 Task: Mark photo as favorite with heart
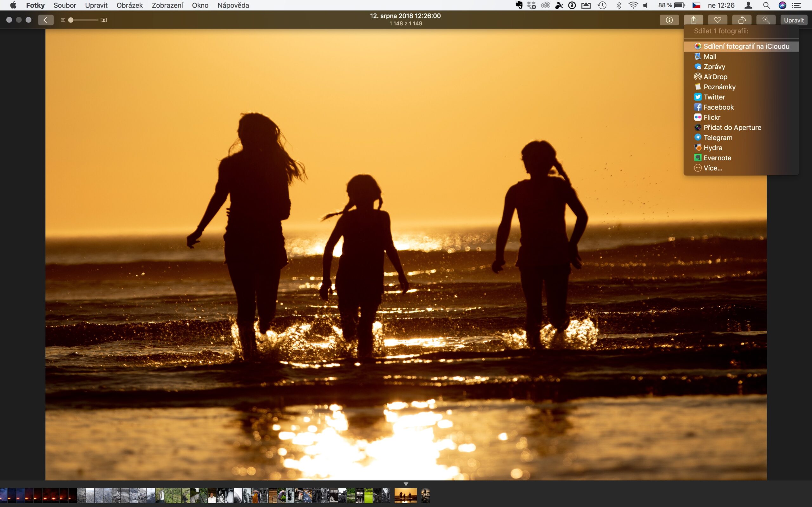(717, 20)
